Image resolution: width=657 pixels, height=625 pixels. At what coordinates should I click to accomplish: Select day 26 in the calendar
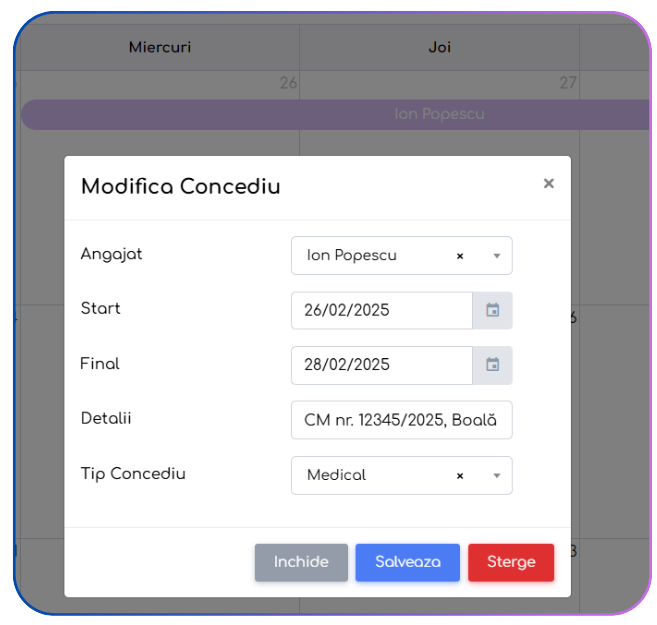pyautogui.click(x=288, y=83)
